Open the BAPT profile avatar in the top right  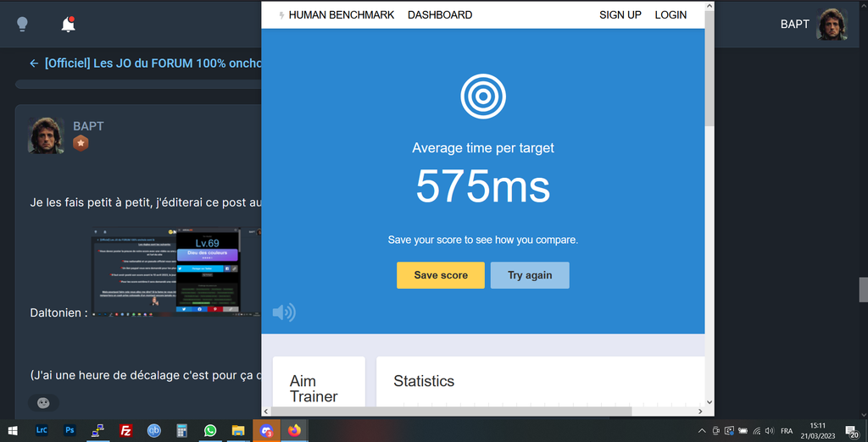(832, 25)
